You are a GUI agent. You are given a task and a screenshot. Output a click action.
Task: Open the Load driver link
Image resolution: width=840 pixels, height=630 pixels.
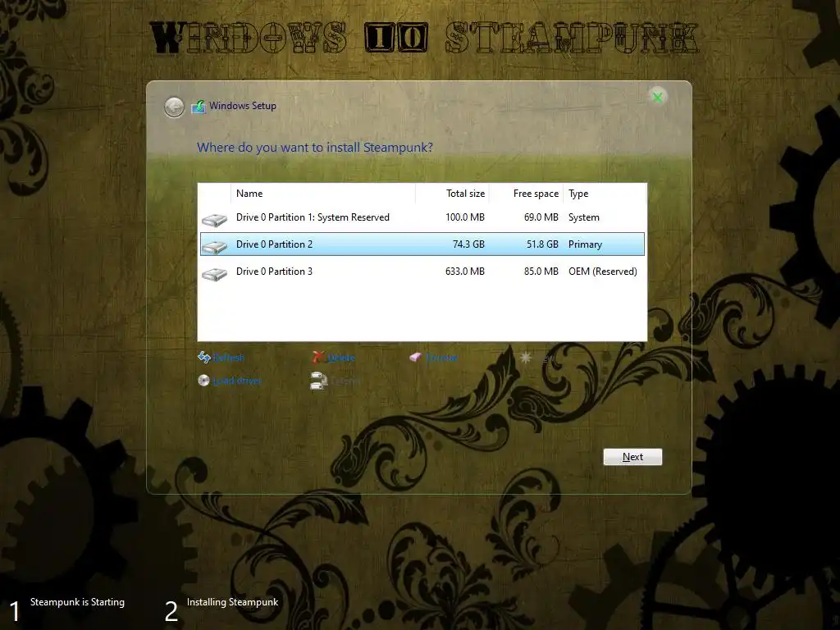(237, 381)
